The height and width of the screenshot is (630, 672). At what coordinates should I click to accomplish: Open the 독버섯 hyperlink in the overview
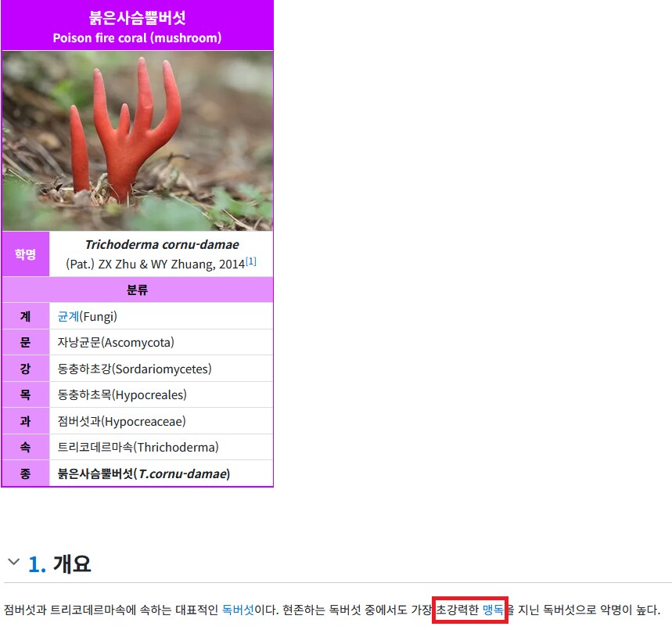pyautogui.click(x=238, y=609)
